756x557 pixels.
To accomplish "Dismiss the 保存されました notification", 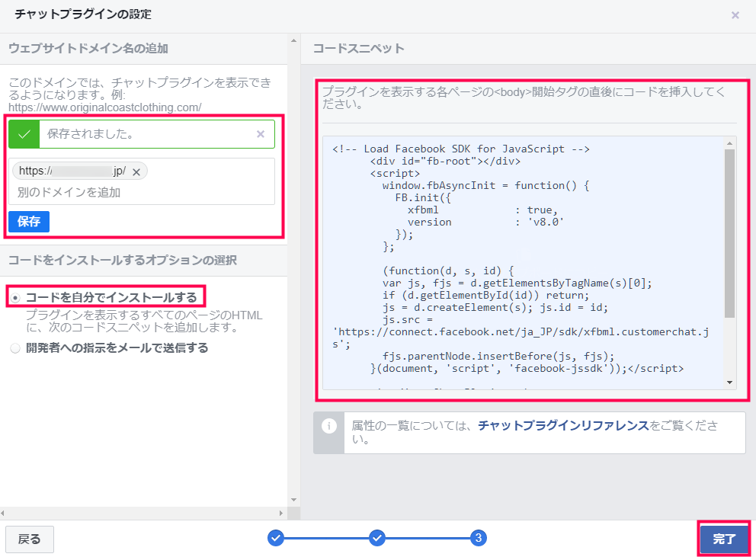I will tap(261, 134).
